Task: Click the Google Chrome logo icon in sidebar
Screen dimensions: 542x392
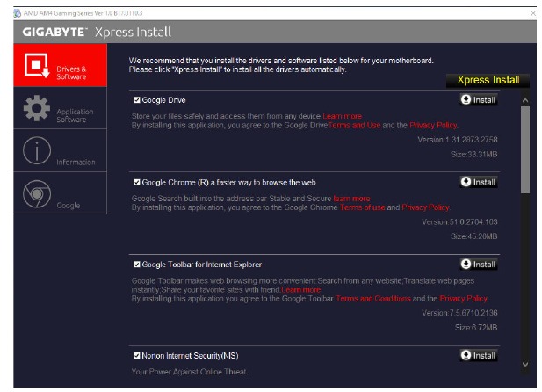Action: click(x=36, y=194)
